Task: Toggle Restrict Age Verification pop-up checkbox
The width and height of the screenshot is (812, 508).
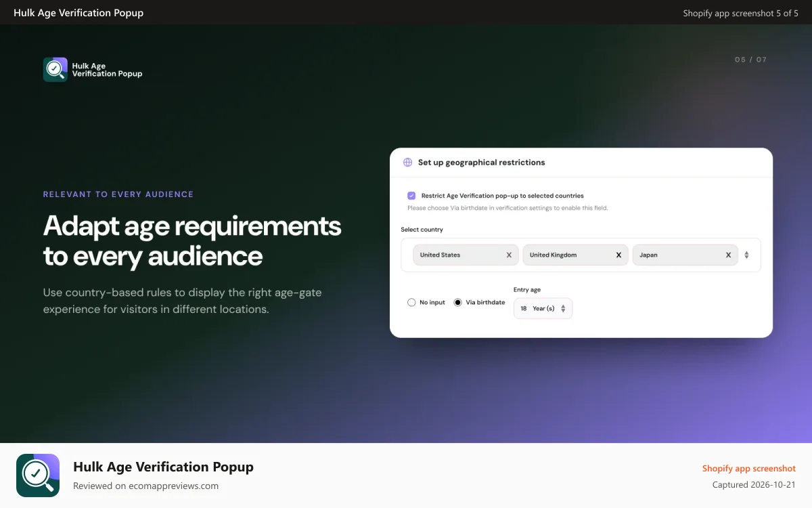Action: [x=411, y=196]
